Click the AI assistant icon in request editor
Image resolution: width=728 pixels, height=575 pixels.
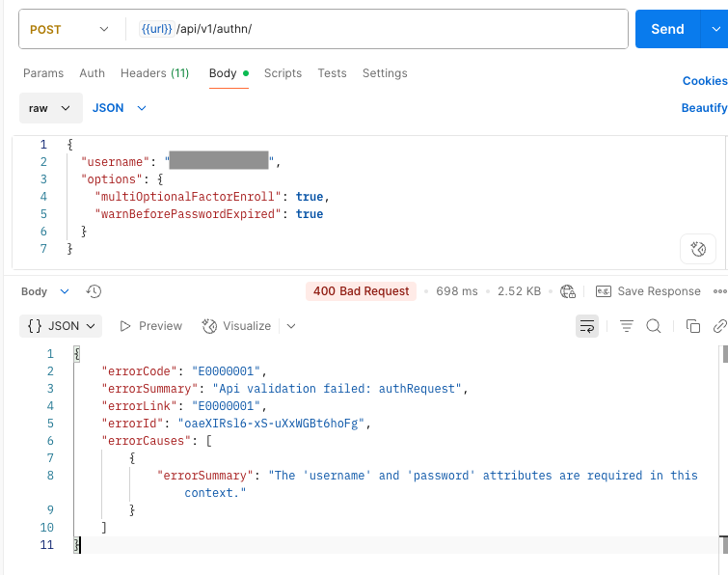point(698,249)
